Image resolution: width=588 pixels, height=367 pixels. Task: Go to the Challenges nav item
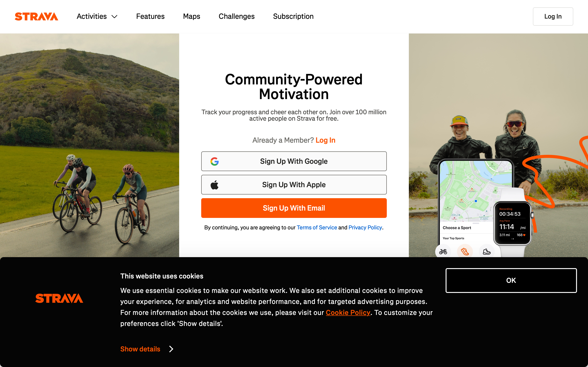tap(236, 16)
